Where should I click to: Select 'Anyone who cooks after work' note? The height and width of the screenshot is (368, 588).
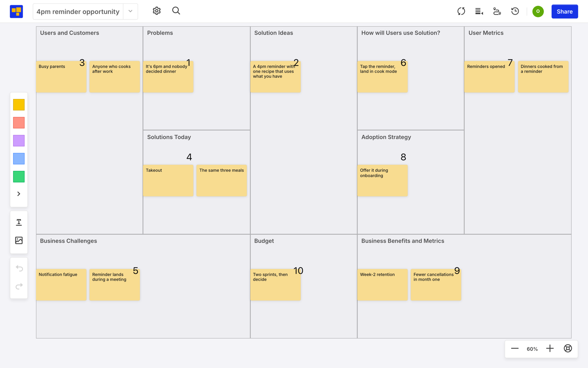115,77
